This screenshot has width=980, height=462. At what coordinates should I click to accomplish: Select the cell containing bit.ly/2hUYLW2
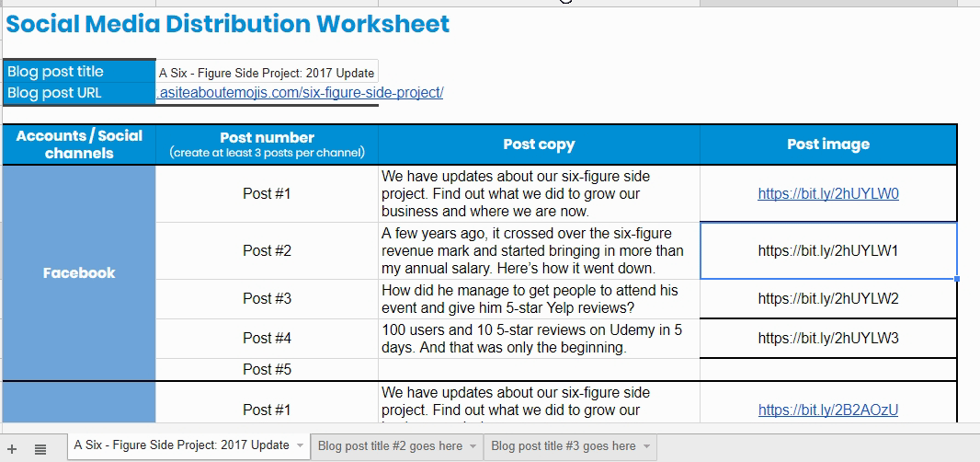pyautogui.click(x=827, y=299)
